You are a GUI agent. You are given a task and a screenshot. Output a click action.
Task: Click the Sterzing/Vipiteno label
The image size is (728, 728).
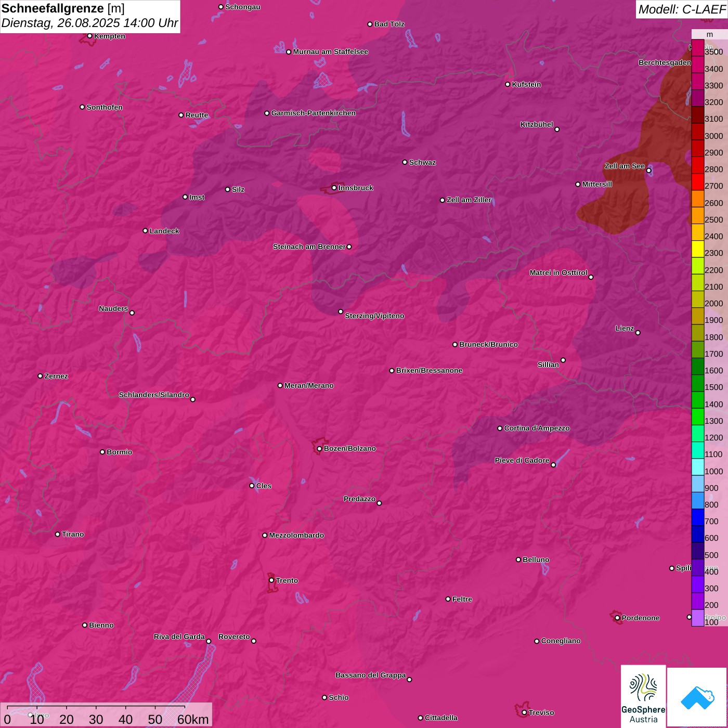click(374, 316)
